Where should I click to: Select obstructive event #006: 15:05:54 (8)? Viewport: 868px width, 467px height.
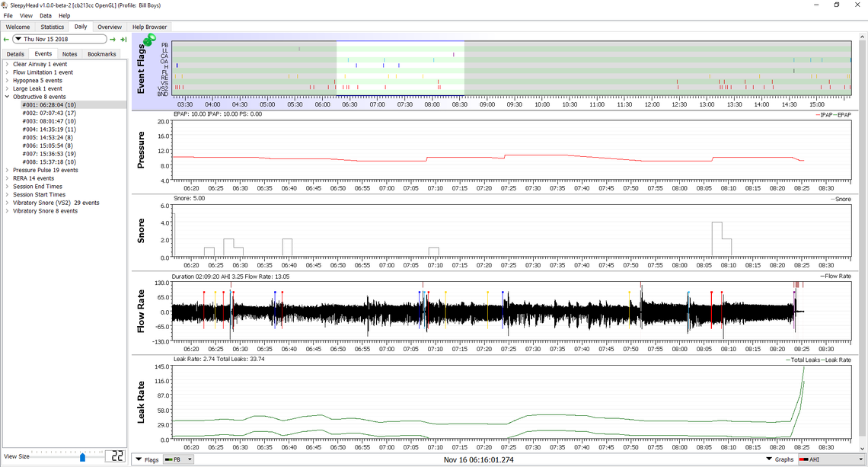point(48,146)
